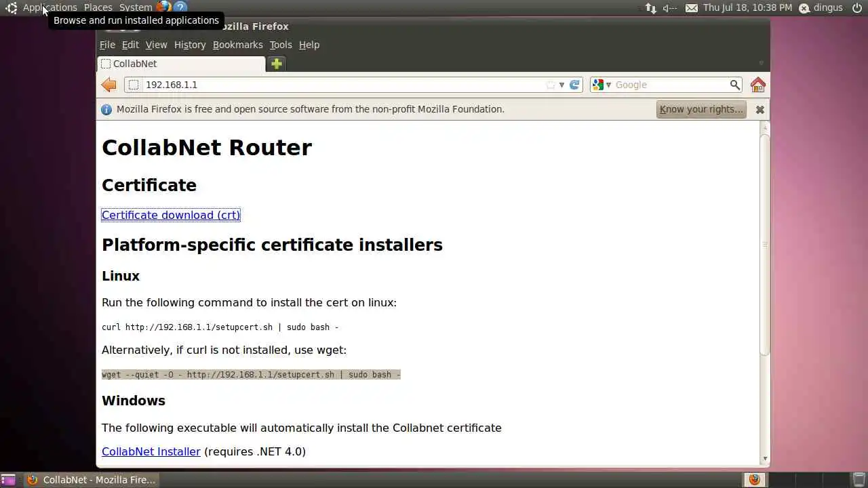
Task: Click the Windows heading
Action: (134, 401)
